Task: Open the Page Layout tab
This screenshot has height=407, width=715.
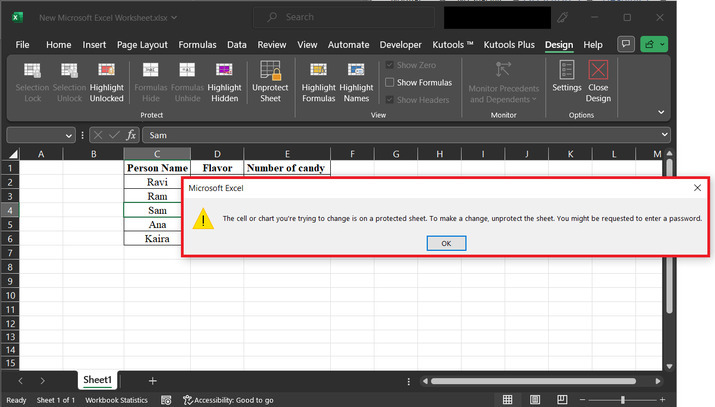Action: point(142,45)
